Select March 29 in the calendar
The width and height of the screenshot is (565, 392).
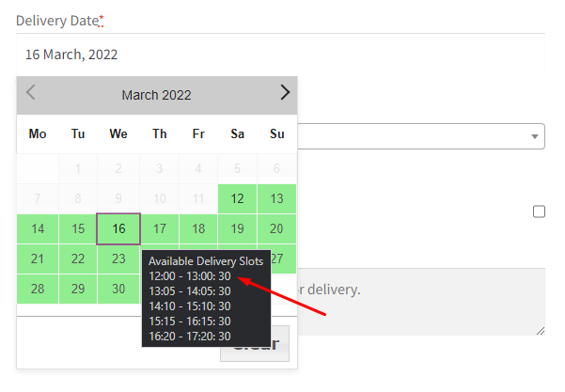pos(78,289)
